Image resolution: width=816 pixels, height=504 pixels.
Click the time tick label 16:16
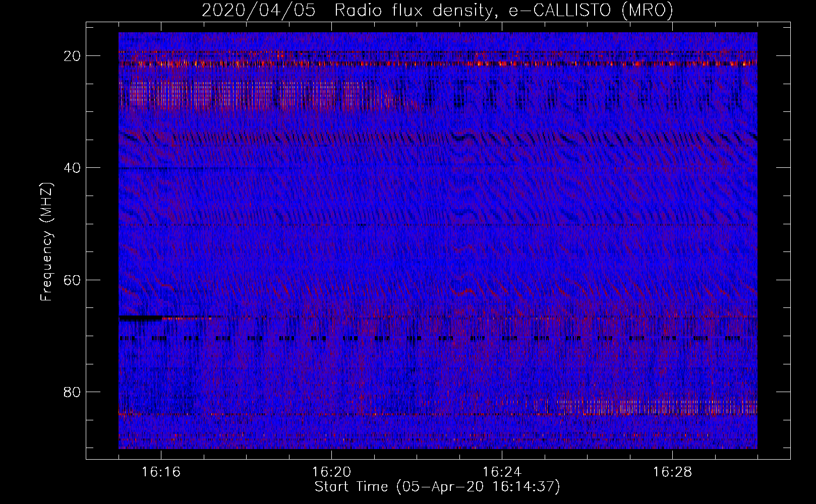pos(161,472)
